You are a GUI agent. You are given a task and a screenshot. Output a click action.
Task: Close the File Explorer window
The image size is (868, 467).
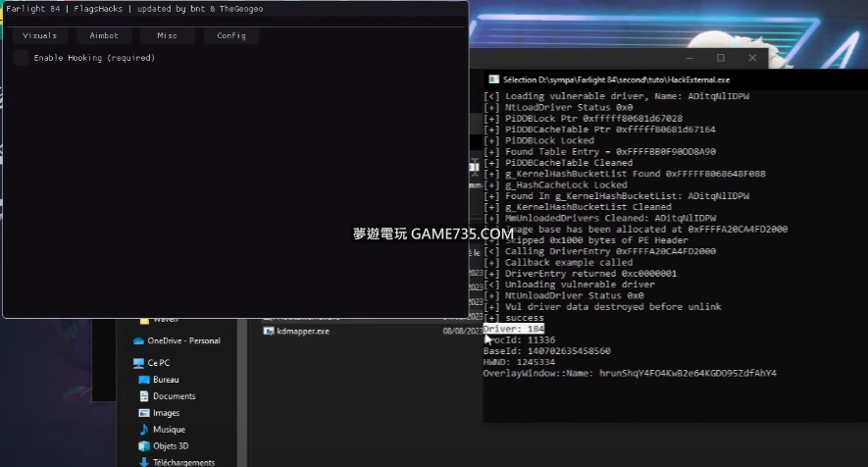coord(754,58)
